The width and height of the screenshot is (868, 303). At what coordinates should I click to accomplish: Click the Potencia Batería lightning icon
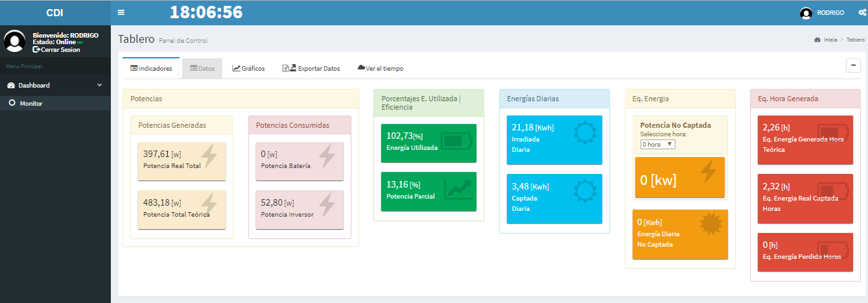[327, 157]
